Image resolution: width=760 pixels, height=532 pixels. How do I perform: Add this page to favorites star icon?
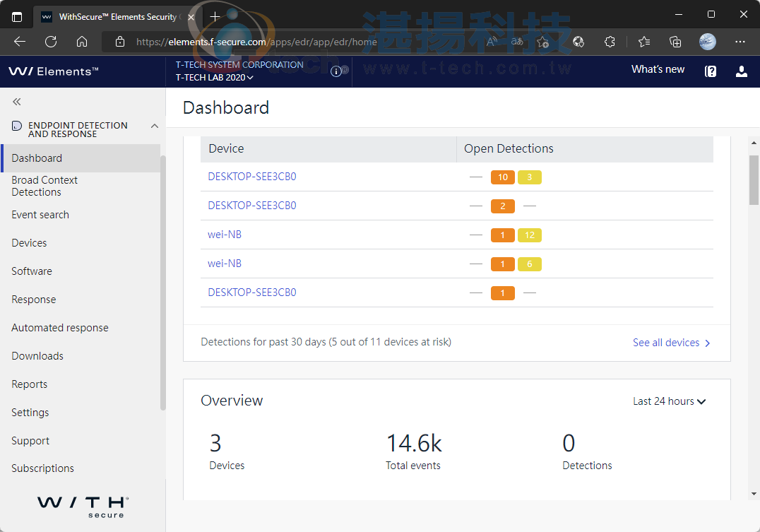(543, 42)
